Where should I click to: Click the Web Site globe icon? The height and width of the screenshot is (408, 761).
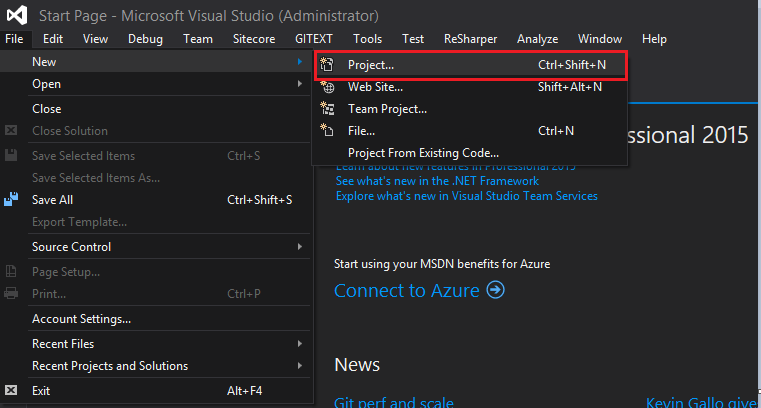tap(327, 87)
